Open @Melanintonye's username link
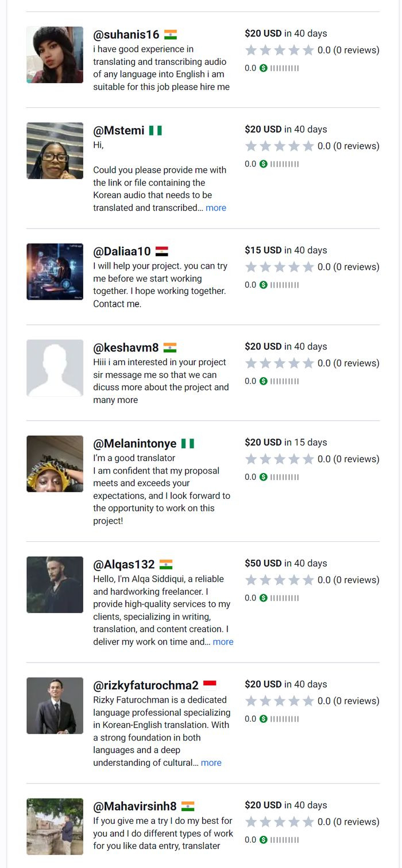This screenshot has width=402, height=868. tap(134, 444)
